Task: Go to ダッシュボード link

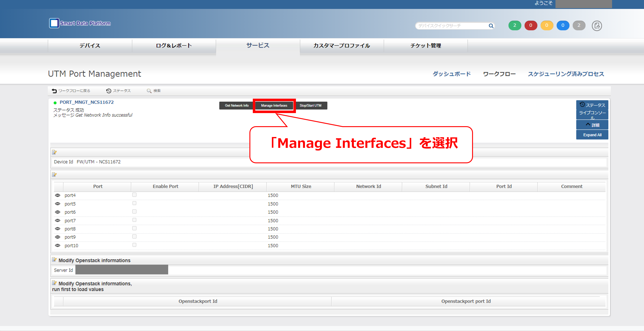Action: [x=452, y=74]
